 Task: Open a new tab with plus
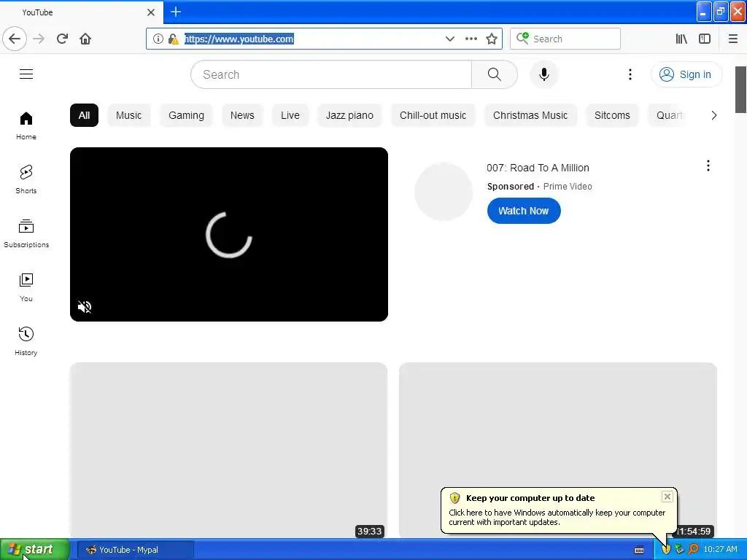click(176, 12)
